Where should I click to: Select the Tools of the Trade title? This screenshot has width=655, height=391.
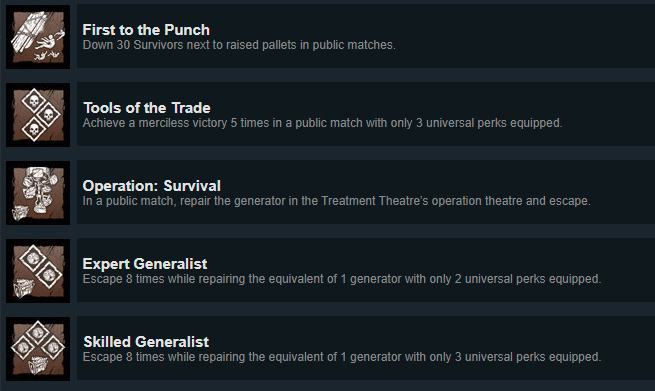point(147,108)
